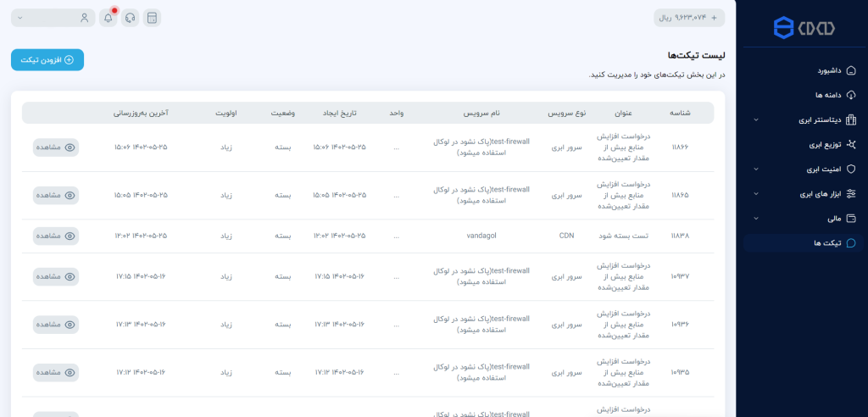868x417 pixels.
Task: Click the eye icon for ticket 10937
Action: [x=70, y=276]
